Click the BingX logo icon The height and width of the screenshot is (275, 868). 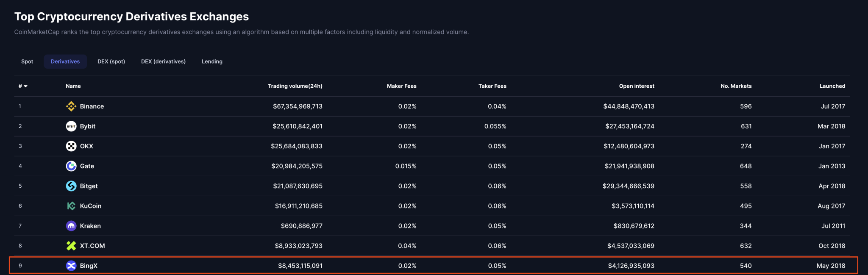71,266
